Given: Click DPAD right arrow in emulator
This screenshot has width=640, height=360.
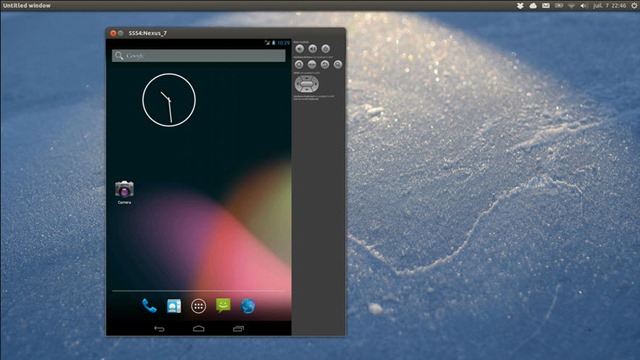Looking at the screenshot, I should click(316, 84).
